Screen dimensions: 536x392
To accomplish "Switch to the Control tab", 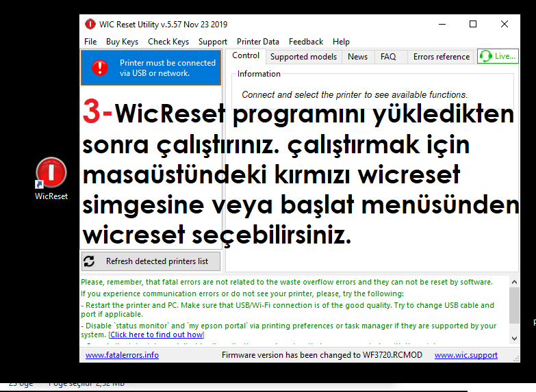I will (246, 55).
